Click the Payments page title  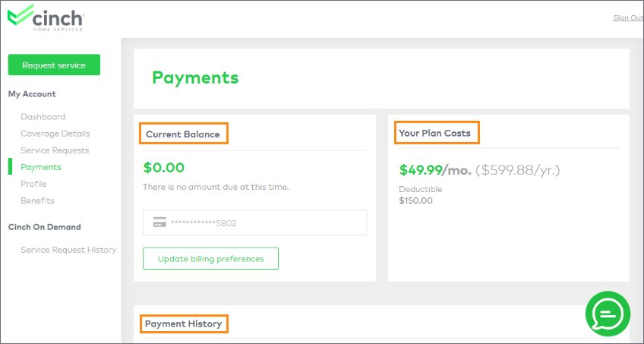(195, 77)
